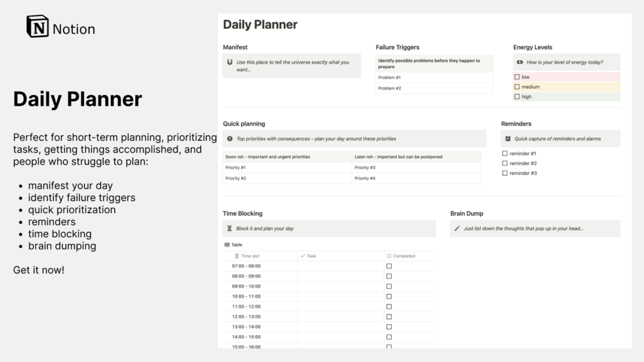Check the high energy checkbox
The image size is (644, 362).
[x=517, y=97]
